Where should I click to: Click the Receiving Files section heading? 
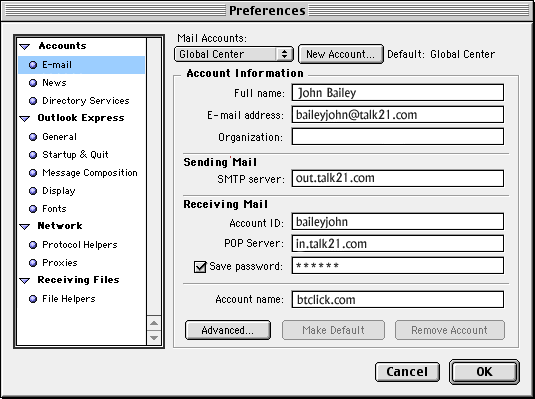click(78, 280)
